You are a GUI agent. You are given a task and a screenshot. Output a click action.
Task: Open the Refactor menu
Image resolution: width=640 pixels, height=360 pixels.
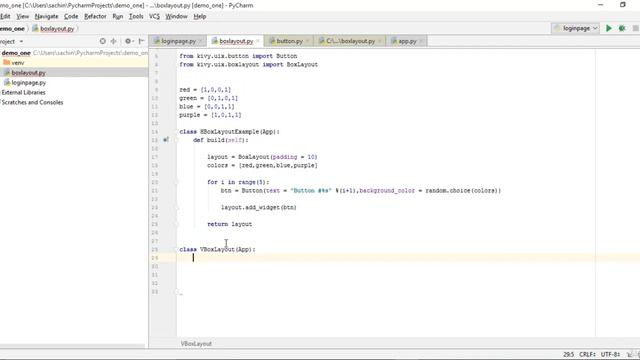pyautogui.click(x=95, y=16)
